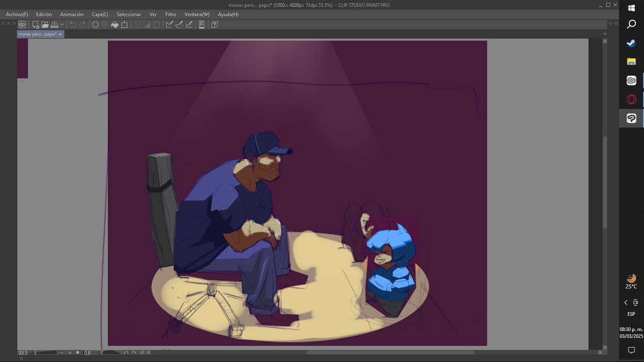Click the Fill paint bucket icon
This screenshot has height=362, width=644.
114,25
